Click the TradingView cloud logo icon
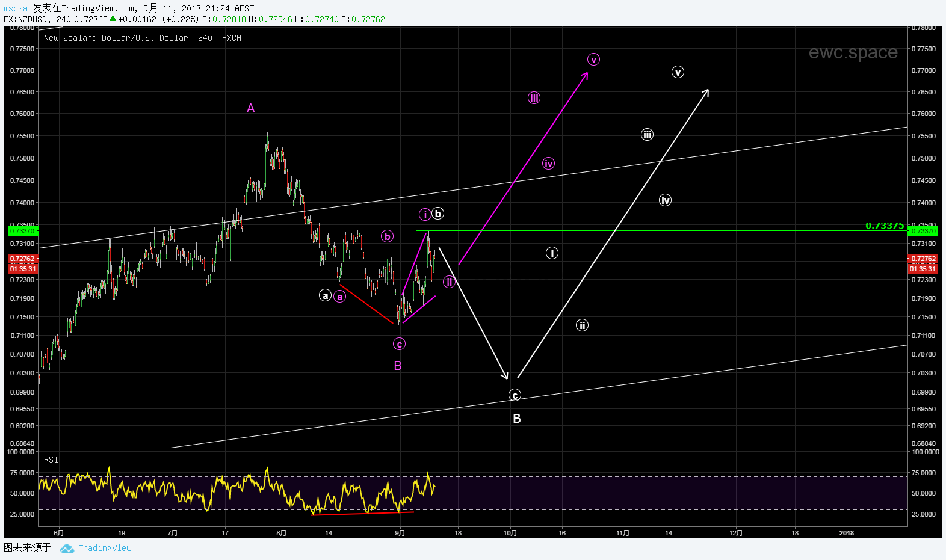Image resolution: width=946 pixels, height=560 pixels. coord(67,549)
